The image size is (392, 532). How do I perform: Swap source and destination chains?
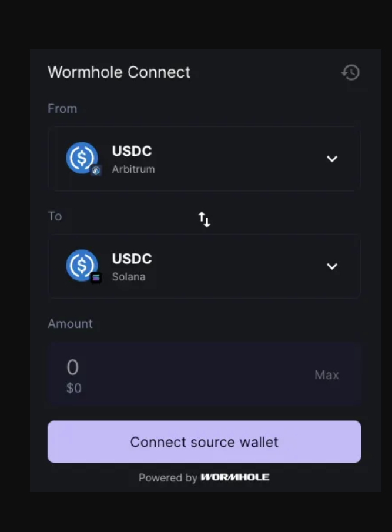204,219
